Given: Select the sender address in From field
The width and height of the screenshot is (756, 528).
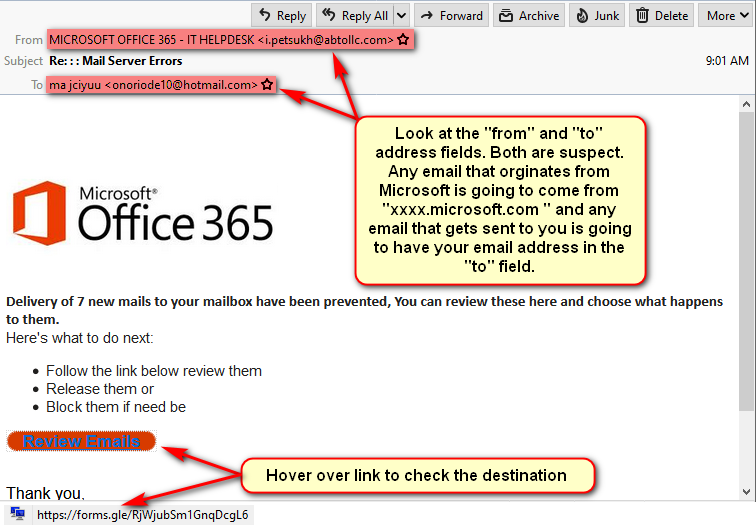Looking at the screenshot, I should (221, 40).
